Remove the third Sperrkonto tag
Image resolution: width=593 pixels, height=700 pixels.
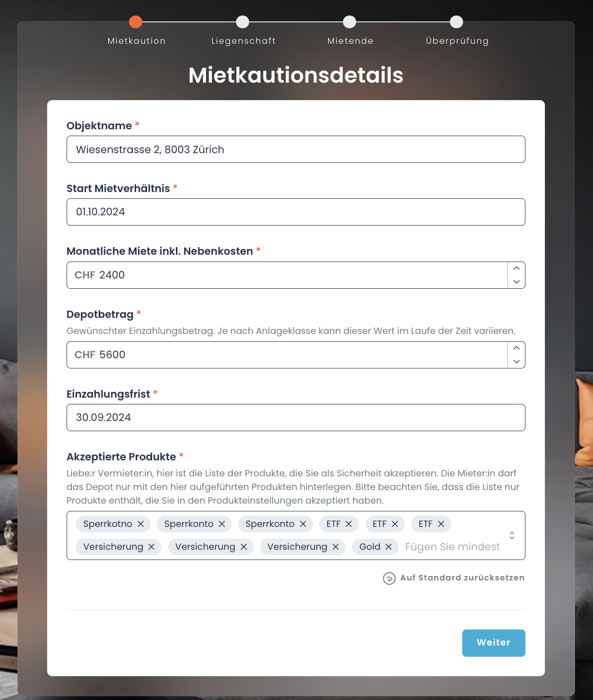(x=303, y=524)
